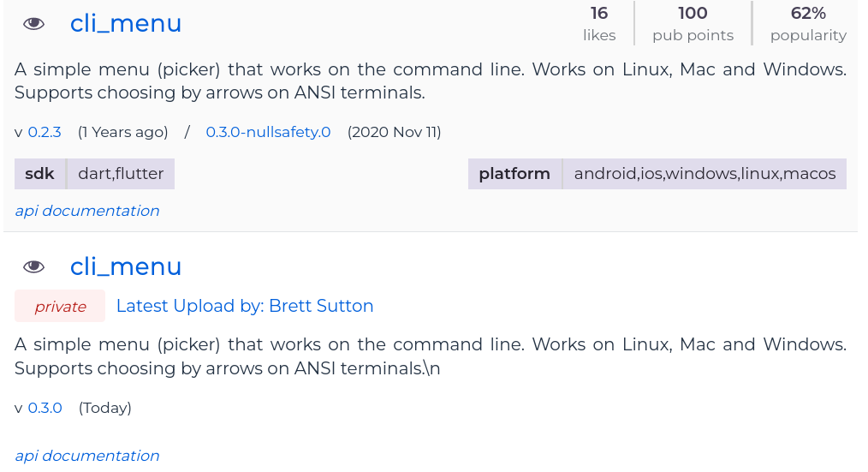The width and height of the screenshot is (868, 472).
Task: Open api documentation for the private package
Action: pyautogui.click(x=87, y=456)
